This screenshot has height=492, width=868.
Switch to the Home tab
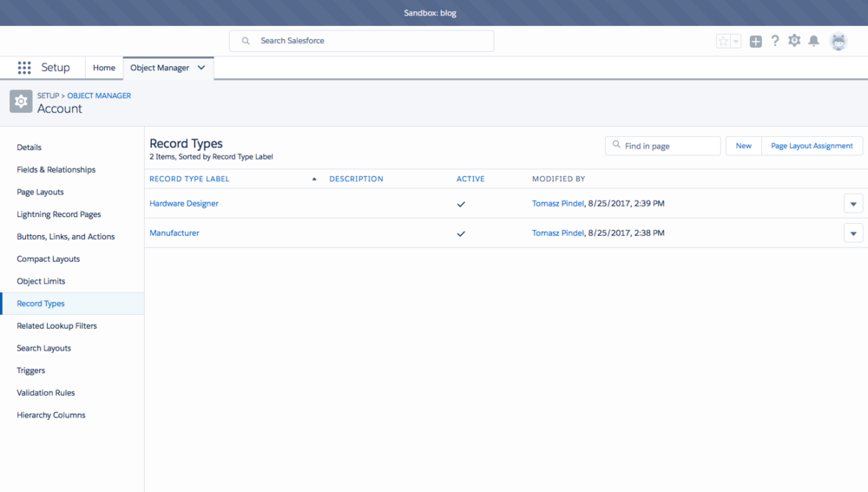(104, 68)
